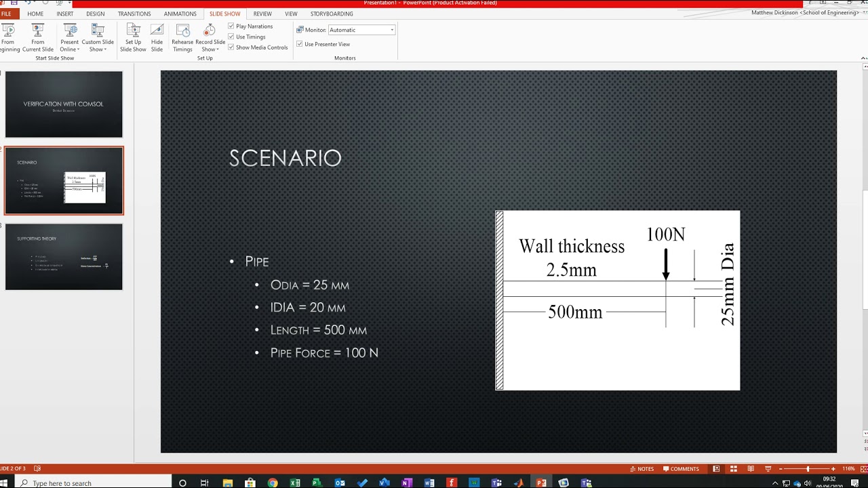Switch to ANIMATIONS ribbon tab
868x488 pixels.
(180, 14)
